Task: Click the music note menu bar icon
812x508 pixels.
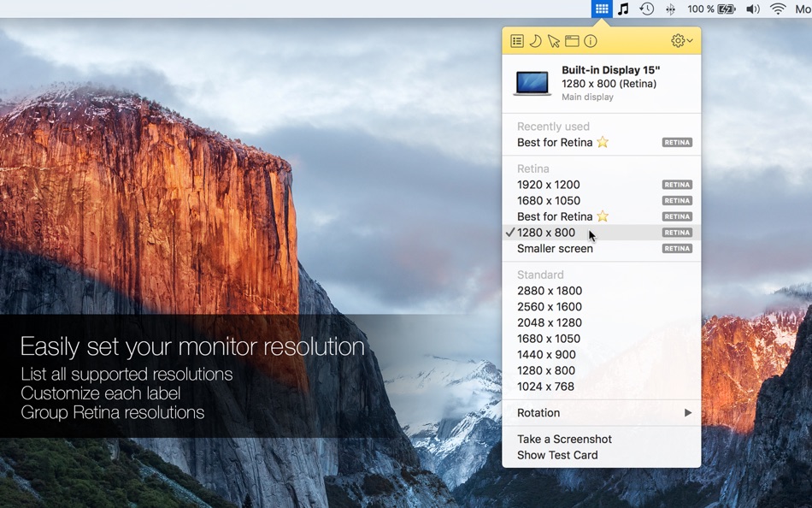Action: (x=623, y=9)
